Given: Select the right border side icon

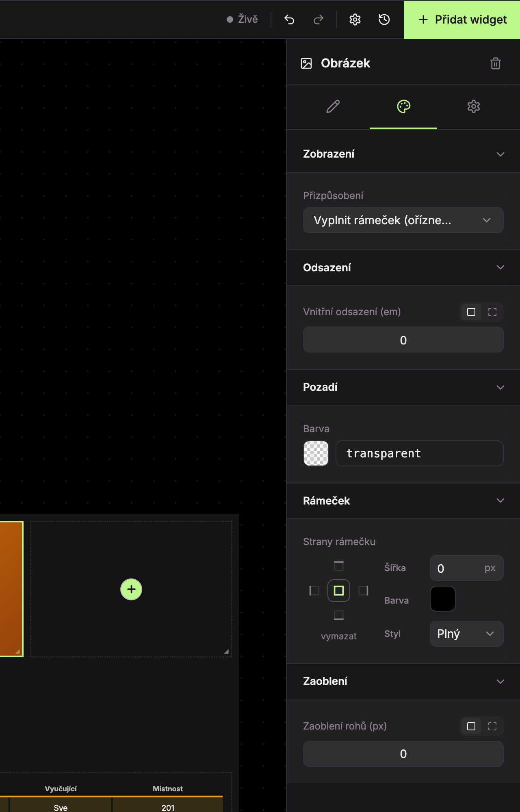Looking at the screenshot, I should pos(364,590).
